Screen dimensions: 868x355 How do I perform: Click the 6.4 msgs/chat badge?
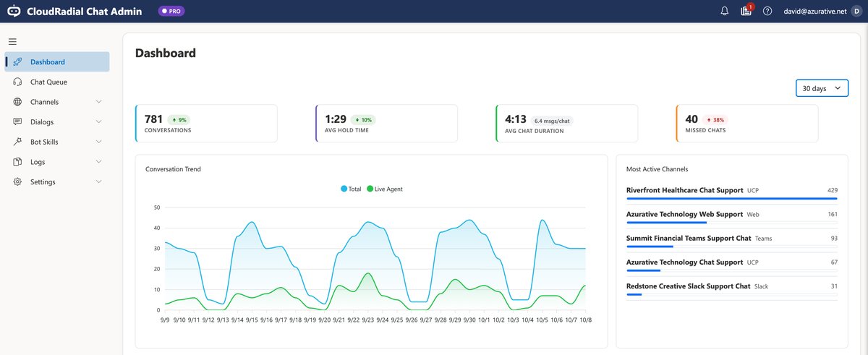[552, 120]
